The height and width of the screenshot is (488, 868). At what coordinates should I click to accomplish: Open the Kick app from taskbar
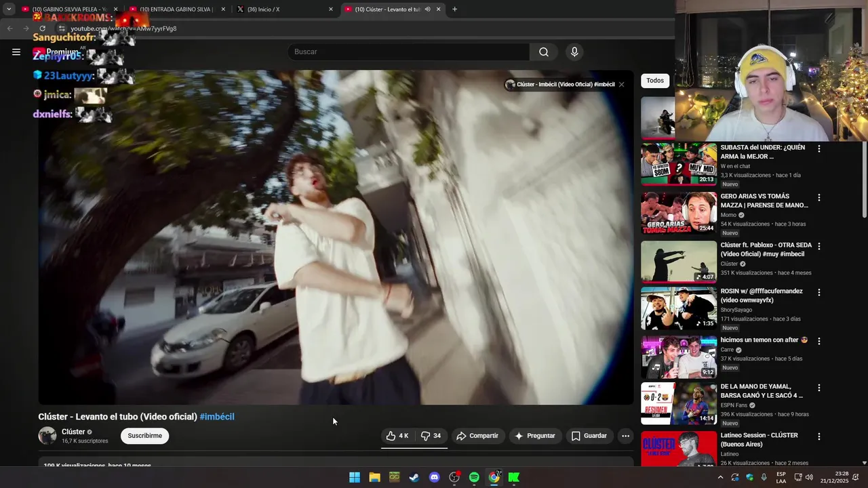[514, 477]
